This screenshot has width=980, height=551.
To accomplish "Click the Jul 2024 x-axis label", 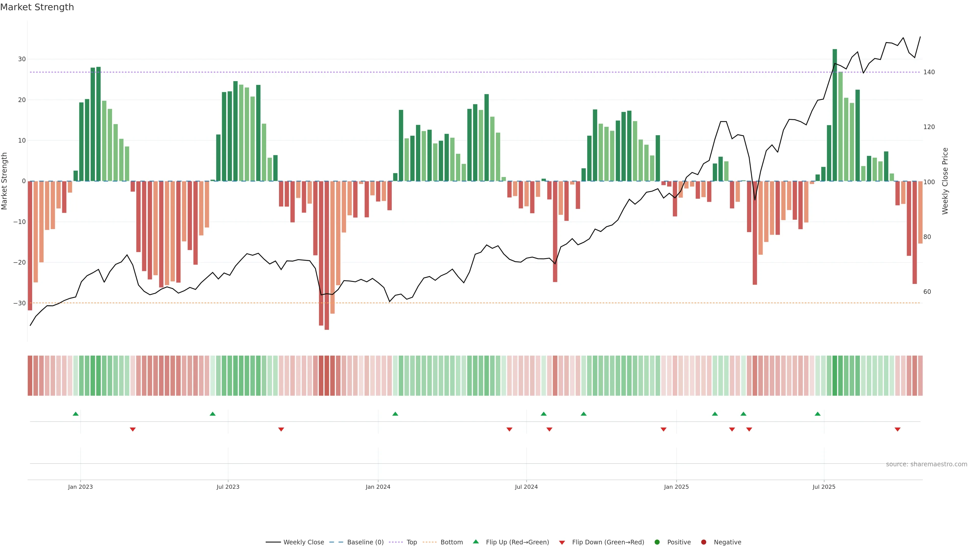I will (x=526, y=487).
